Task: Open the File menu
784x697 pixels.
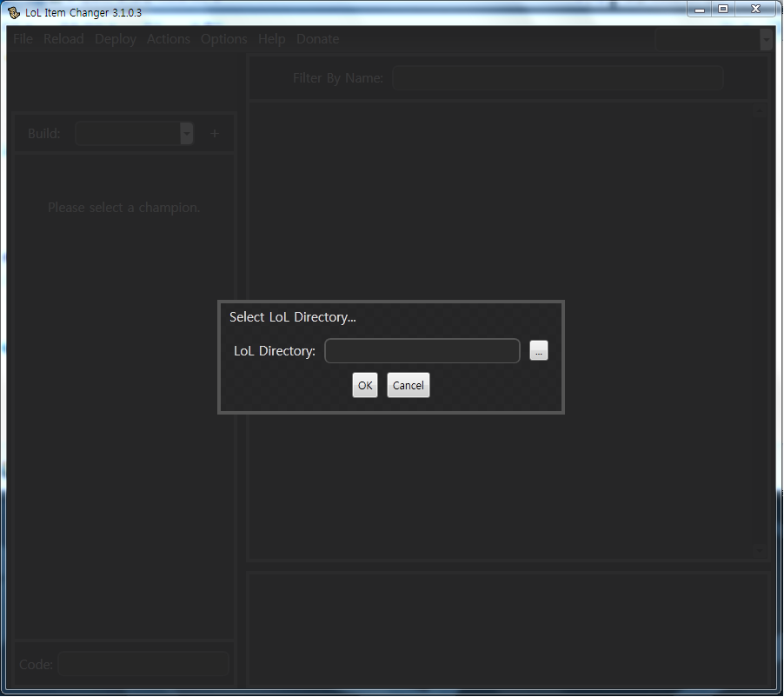Action: [23, 39]
